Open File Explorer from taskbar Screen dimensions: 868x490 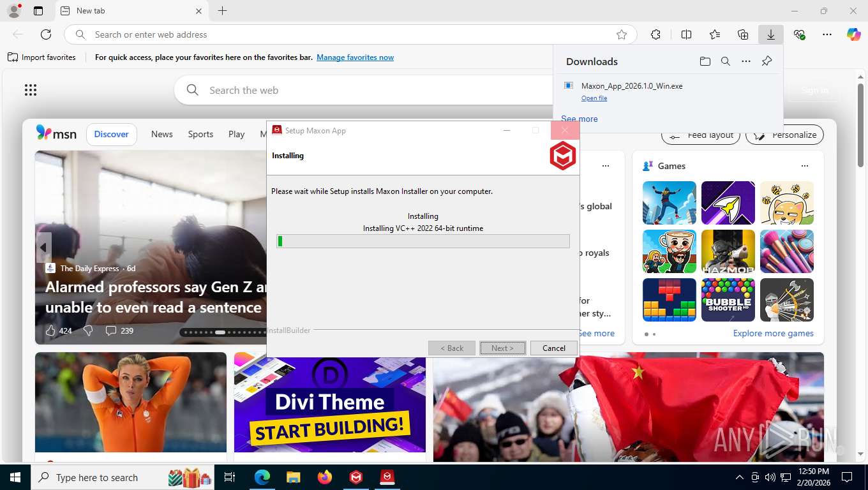click(x=293, y=477)
